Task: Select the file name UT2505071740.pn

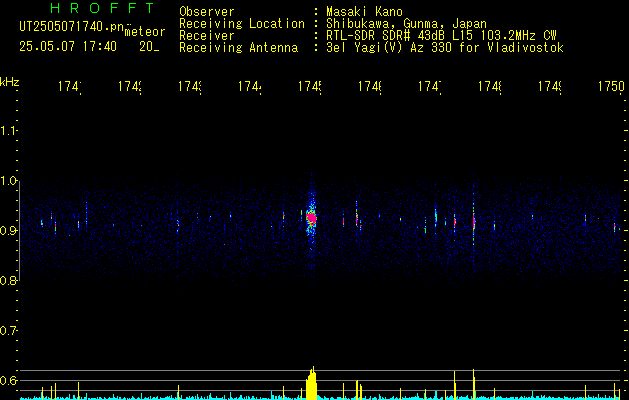Action: click(x=71, y=27)
